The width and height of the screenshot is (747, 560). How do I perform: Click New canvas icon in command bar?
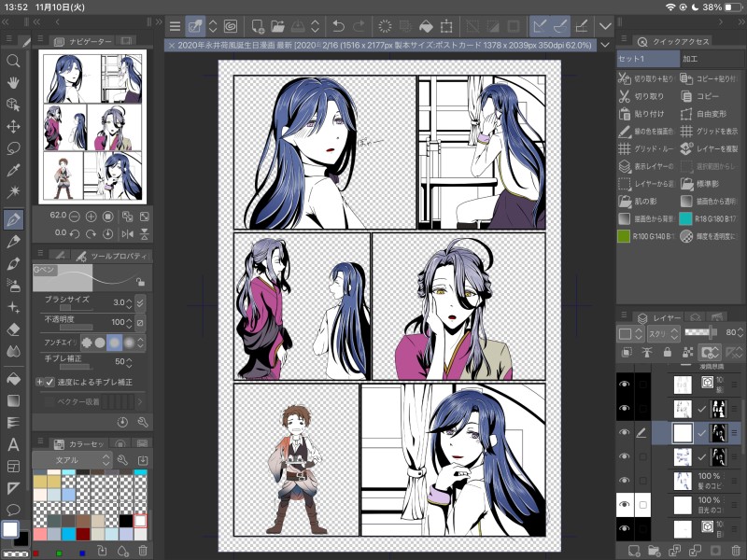[x=258, y=26]
